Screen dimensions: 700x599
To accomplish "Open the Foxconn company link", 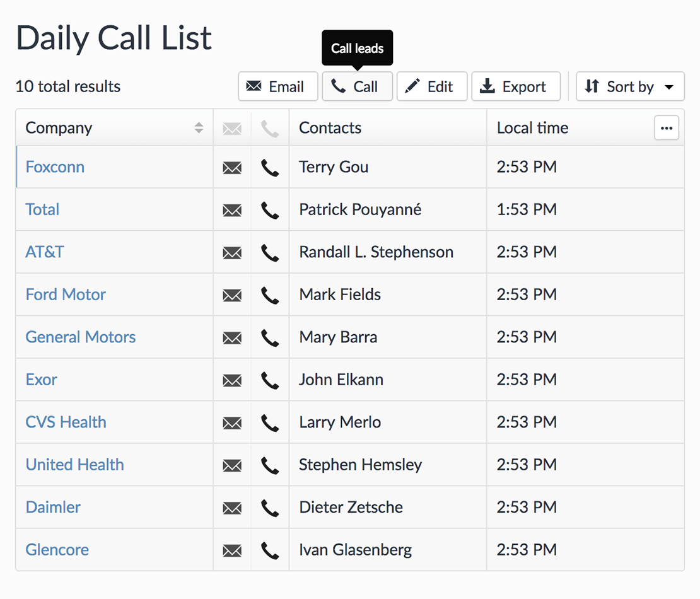I will [x=55, y=167].
